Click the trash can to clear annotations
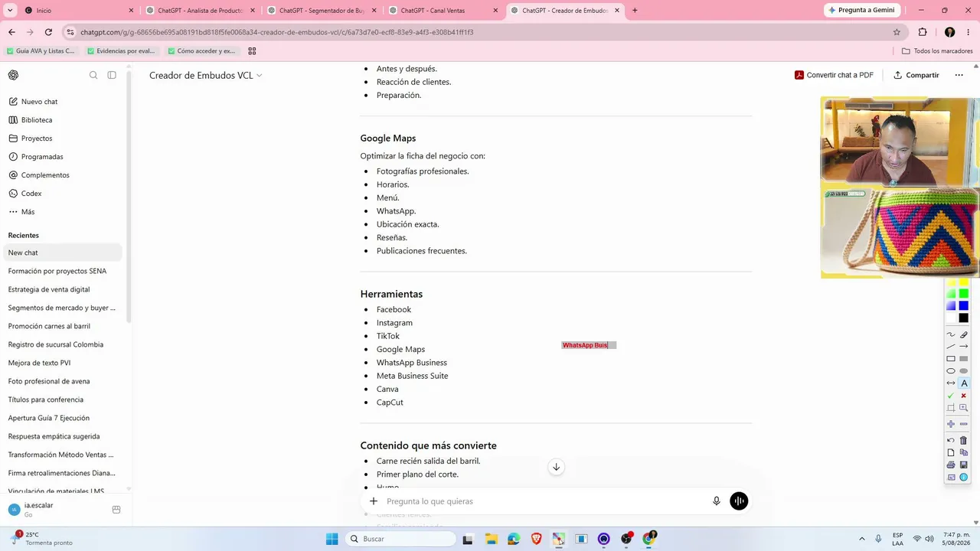This screenshot has width=980, height=551. click(x=964, y=440)
